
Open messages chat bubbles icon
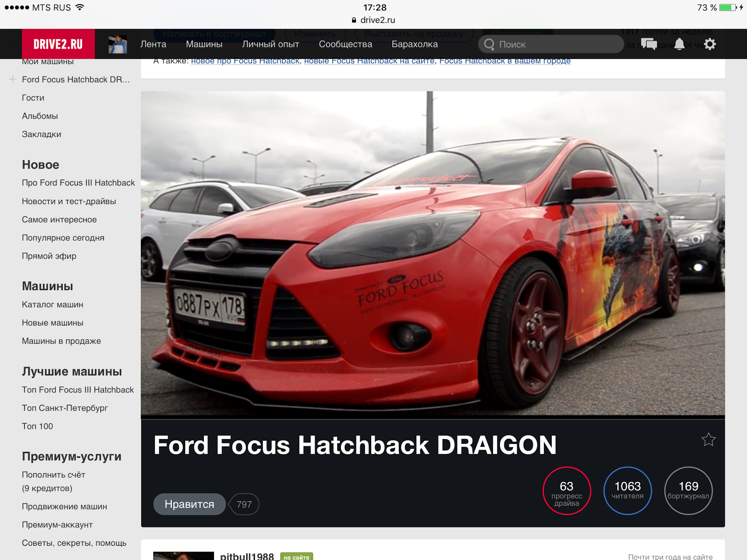(x=649, y=44)
